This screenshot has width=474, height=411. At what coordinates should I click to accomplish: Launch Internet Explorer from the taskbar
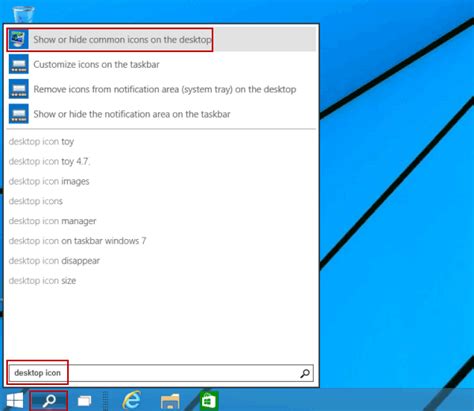(x=132, y=400)
